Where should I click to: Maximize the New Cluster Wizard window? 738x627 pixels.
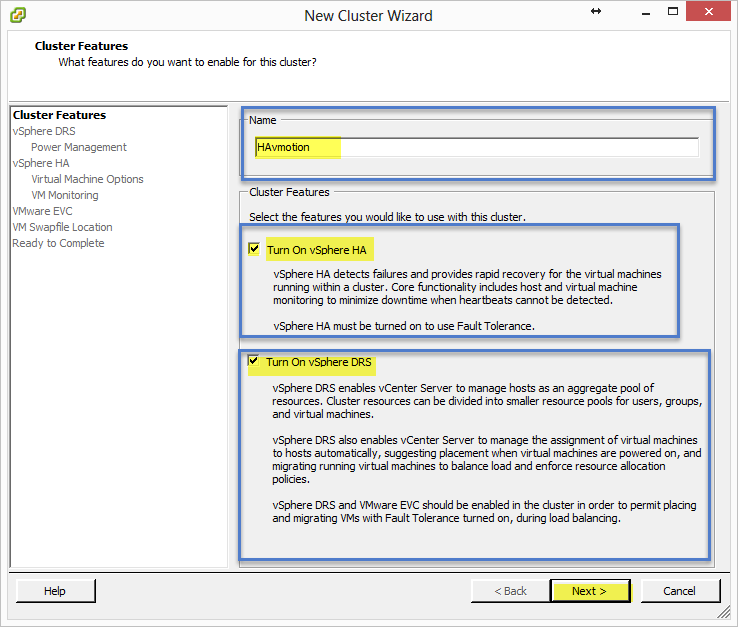673,11
